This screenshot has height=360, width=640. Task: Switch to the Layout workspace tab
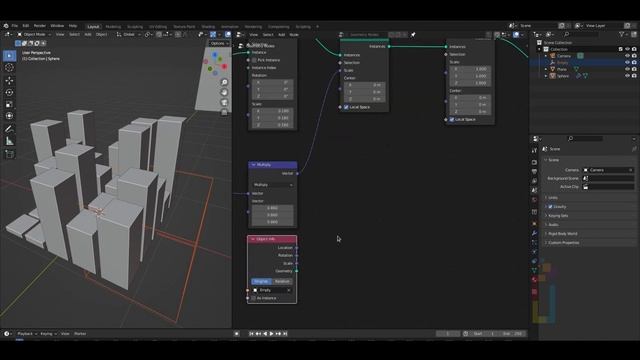pos(93,27)
